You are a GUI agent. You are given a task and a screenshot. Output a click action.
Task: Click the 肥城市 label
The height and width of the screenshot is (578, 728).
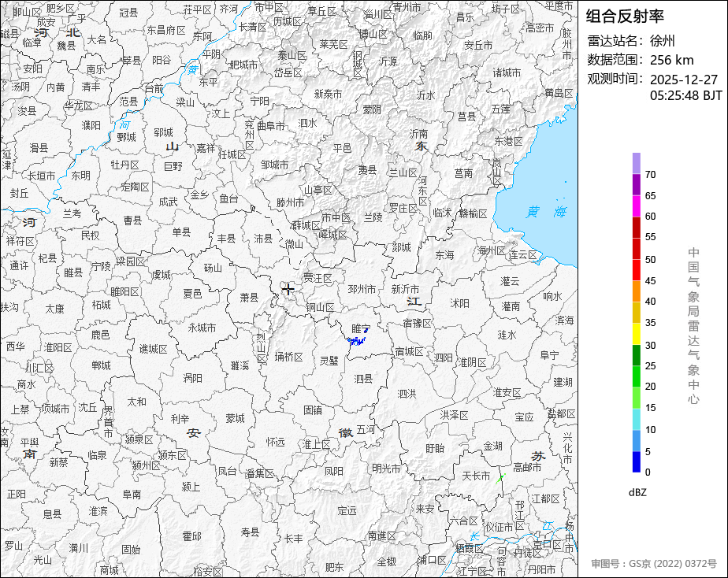pyautogui.click(x=243, y=65)
